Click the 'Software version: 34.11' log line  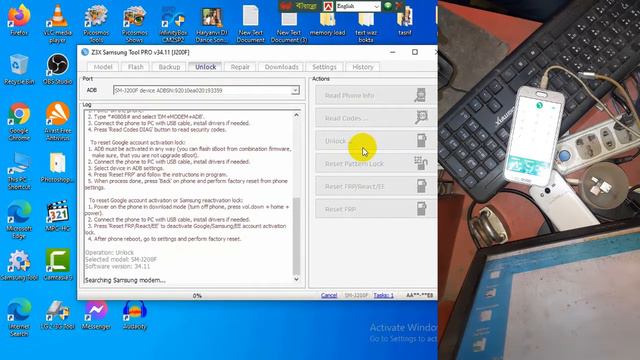point(118,266)
